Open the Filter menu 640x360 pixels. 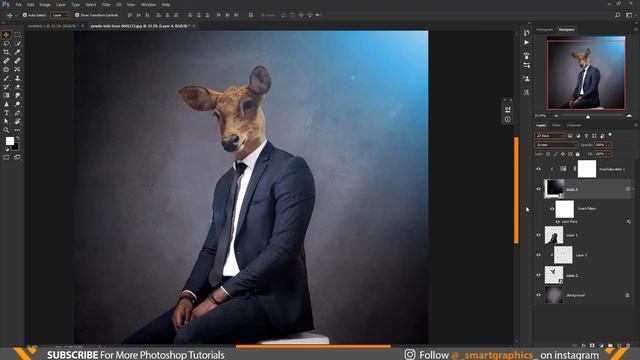(106, 4)
